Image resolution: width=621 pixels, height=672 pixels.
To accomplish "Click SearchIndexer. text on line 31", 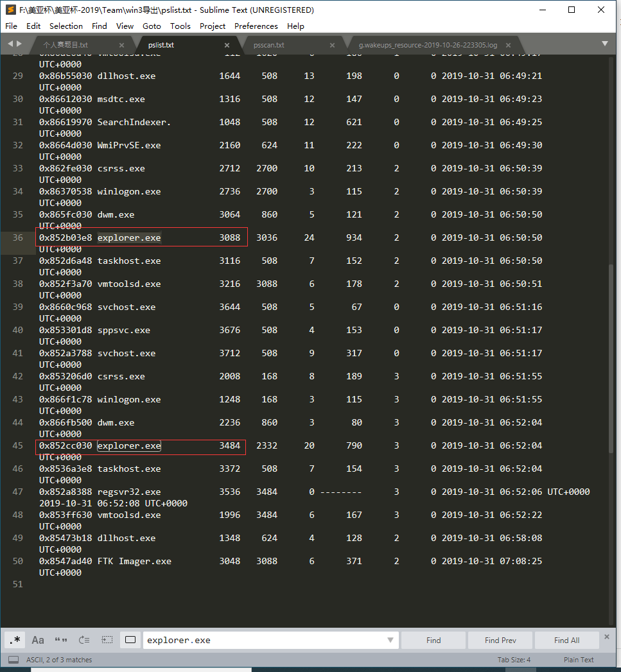I will point(134,122).
